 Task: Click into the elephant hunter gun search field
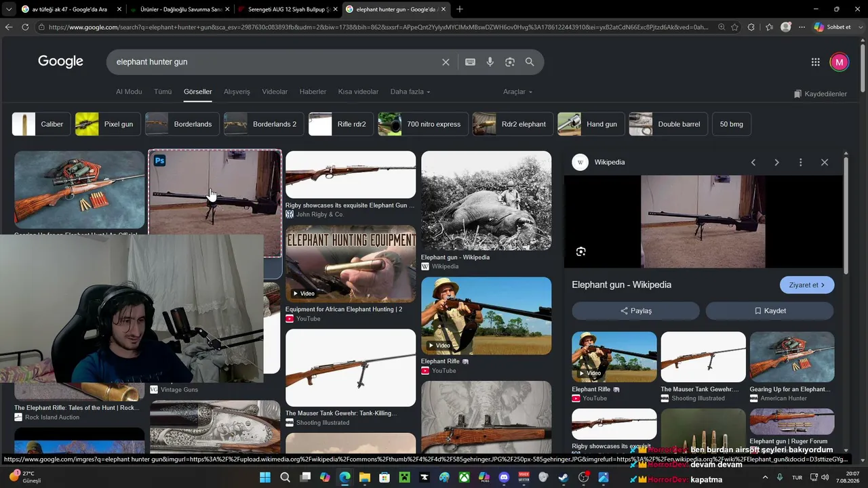[x=275, y=62]
